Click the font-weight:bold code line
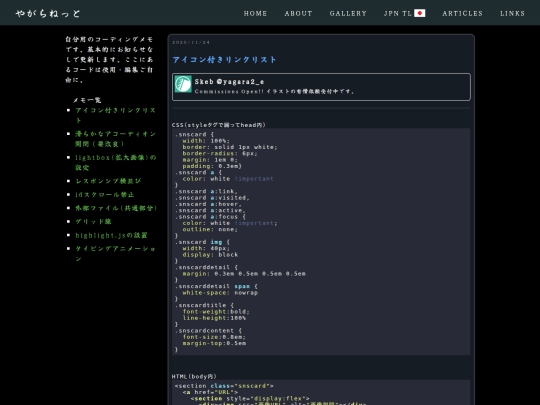This screenshot has height=405, width=540. point(216,312)
